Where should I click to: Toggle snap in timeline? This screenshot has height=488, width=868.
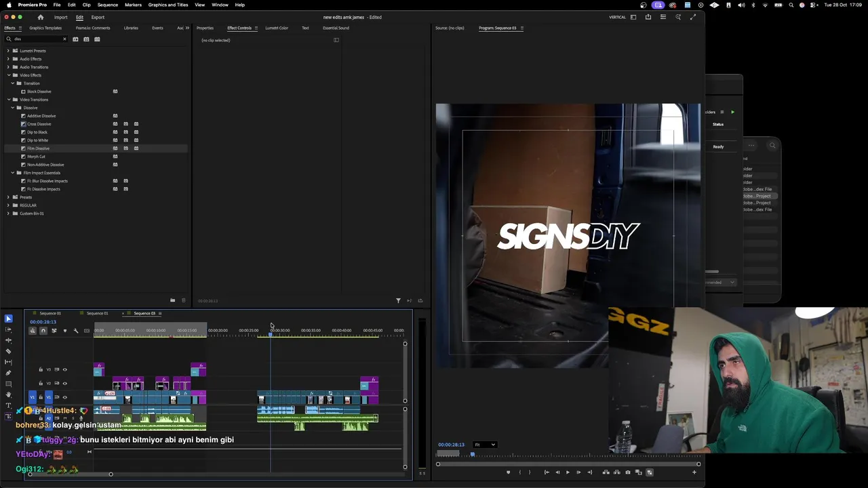coord(43,331)
